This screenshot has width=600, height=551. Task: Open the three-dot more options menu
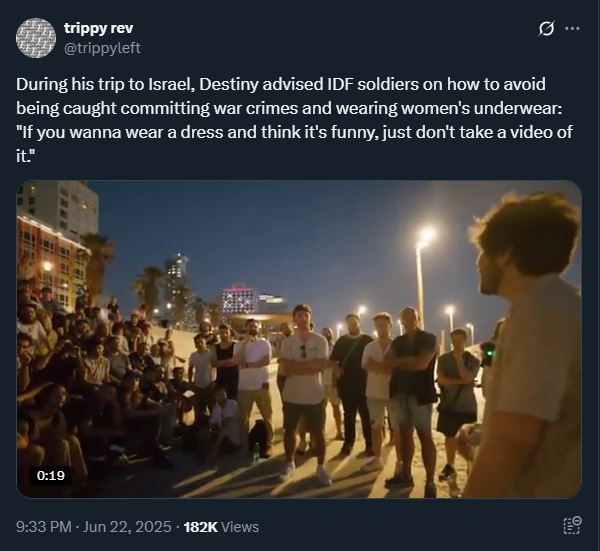point(572,29)
